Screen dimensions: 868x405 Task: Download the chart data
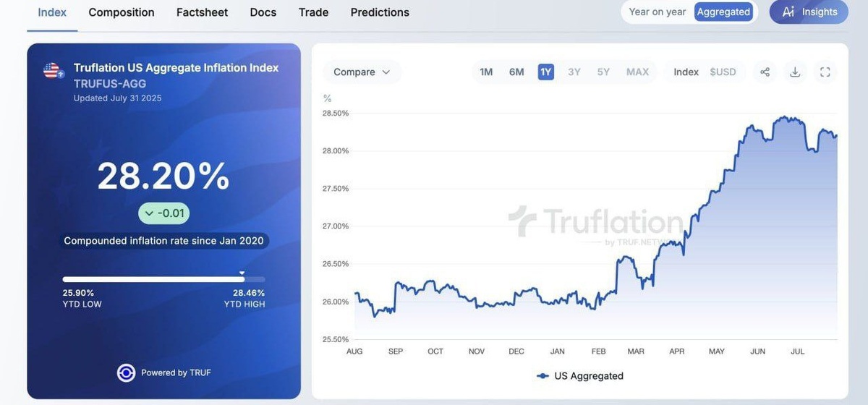click(795, 72)
